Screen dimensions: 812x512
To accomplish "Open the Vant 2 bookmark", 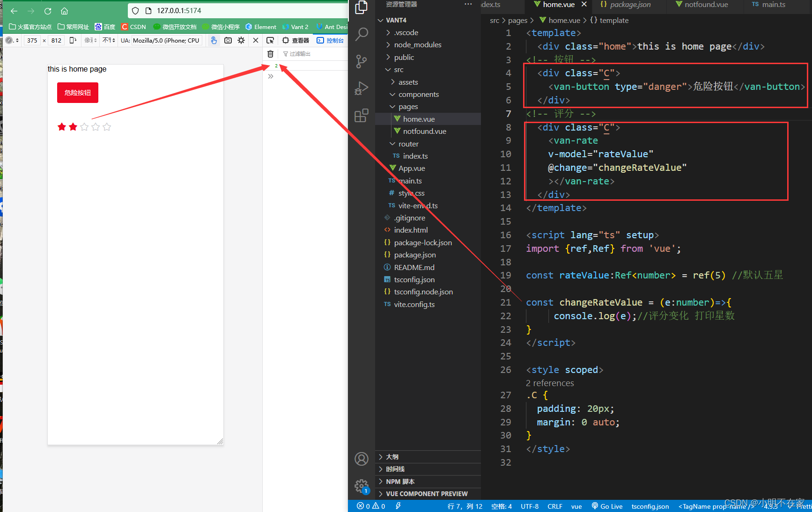I will pos(295,27).
